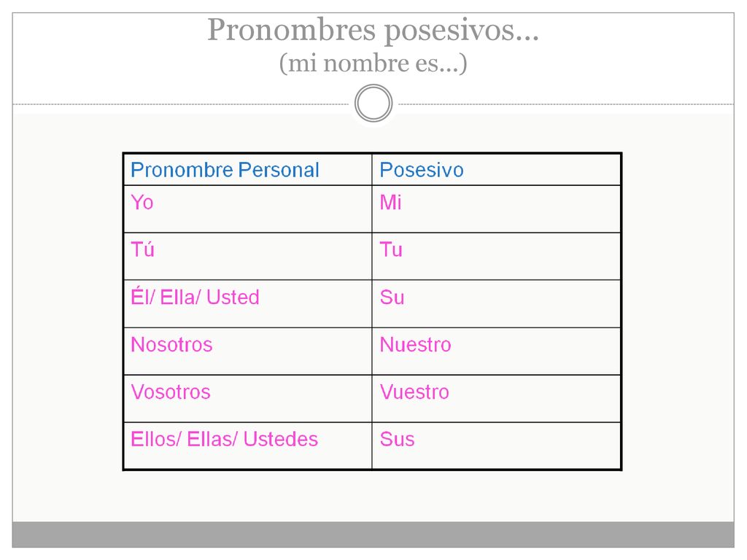Select the 'Nosotros' cell
The width and height of the screenshot is (747, 560).
click(x=248, y=351)
